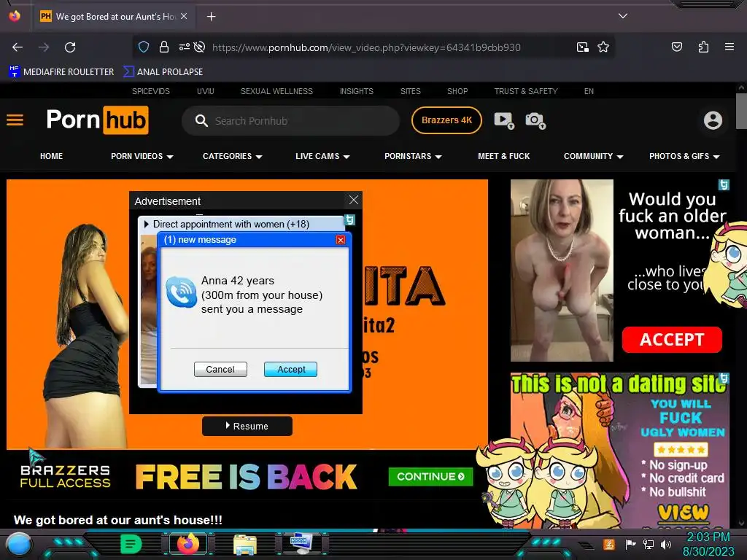
Task: Expand the CATEGORIES dropdown
Action: click(233, 156)
